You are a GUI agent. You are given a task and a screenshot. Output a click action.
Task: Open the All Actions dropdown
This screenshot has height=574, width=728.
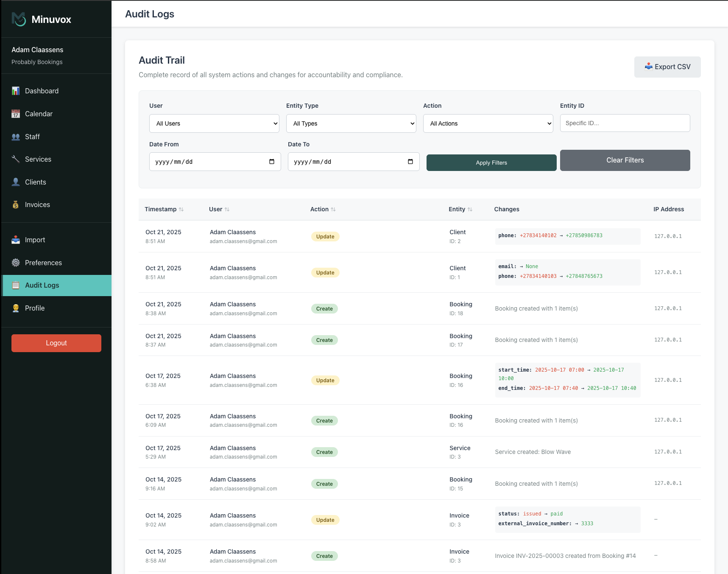(x=488, y=123)
